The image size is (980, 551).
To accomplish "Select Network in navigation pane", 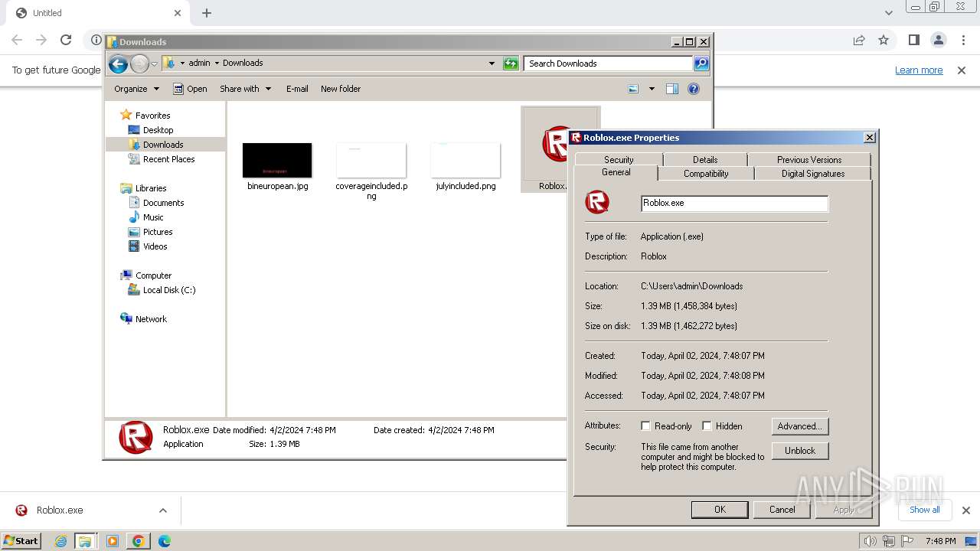I will tap(143, 319).
